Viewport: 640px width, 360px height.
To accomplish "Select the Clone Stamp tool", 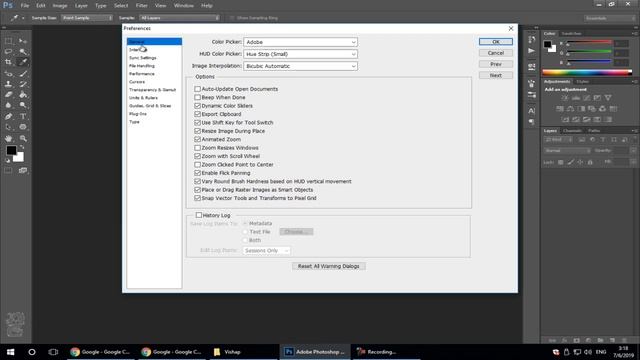I will tap(8, 84).
